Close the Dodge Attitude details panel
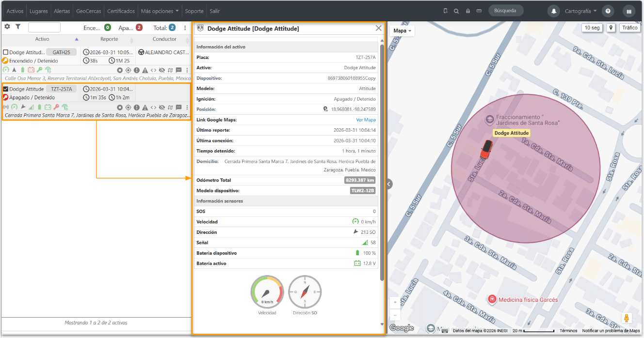 point(379,28)
